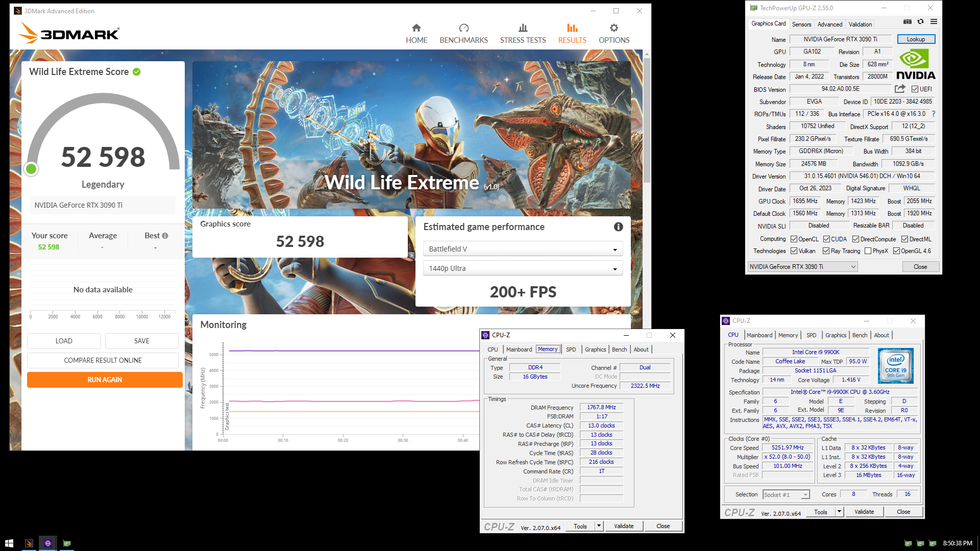The height and width of the screenshot is (551, 980).
Task: Toggle the PhysX checkbox
Action: (868, 251)
